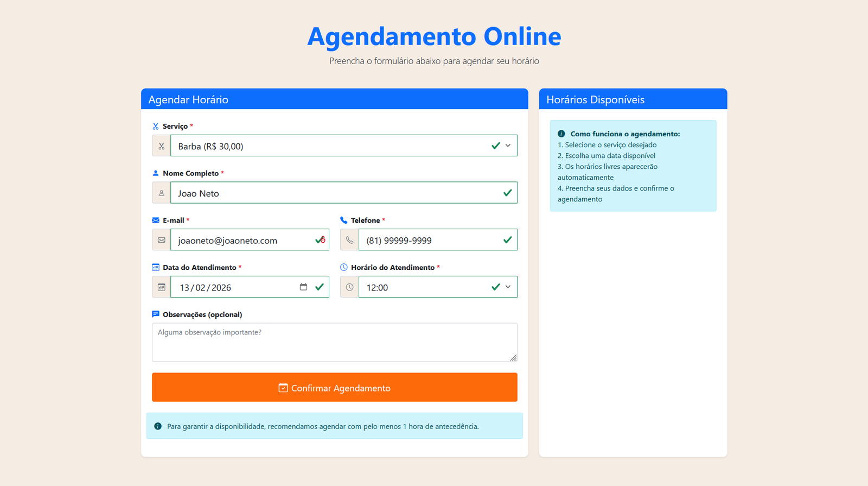Click the scissors addon icon in service field
The width and height of the screenshot is (868, 486).
point(161,146)
